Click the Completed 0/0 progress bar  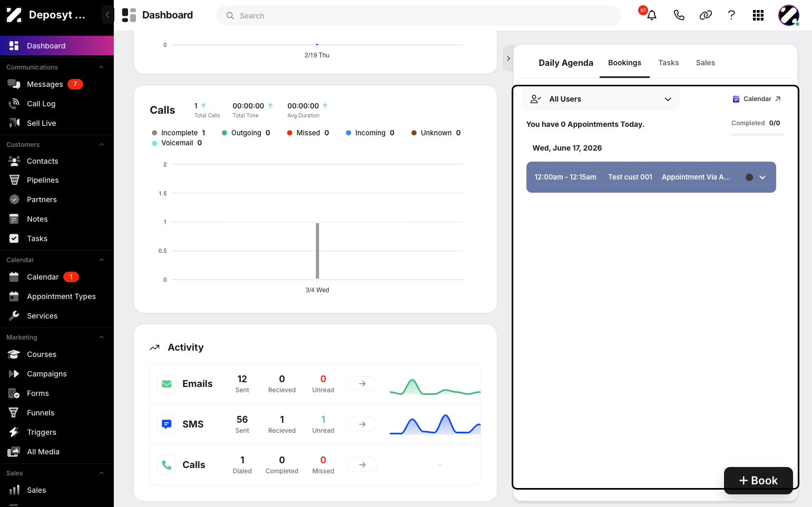(758, 135)
